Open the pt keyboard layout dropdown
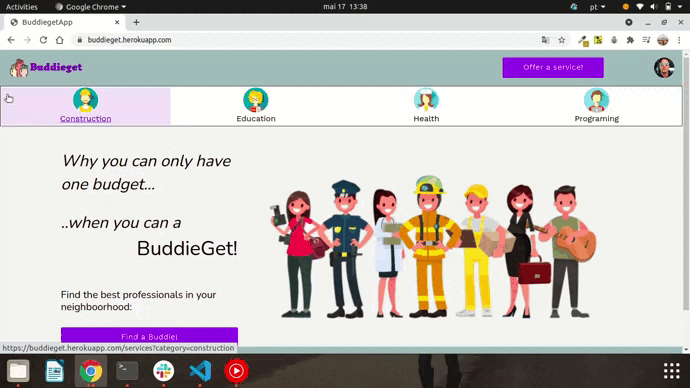690x388 pixels. pos(597,7)
